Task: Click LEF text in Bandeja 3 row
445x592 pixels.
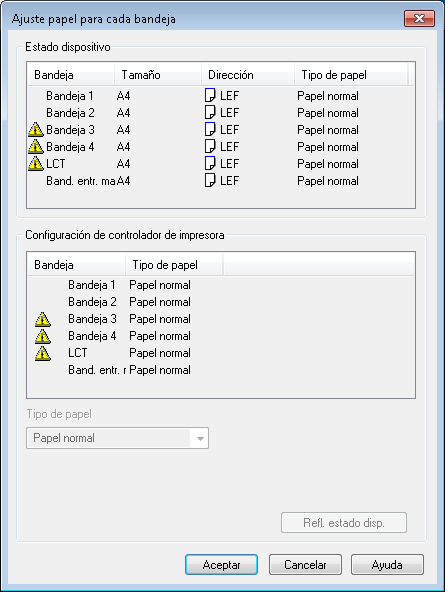Action: [x=229, y=130]
